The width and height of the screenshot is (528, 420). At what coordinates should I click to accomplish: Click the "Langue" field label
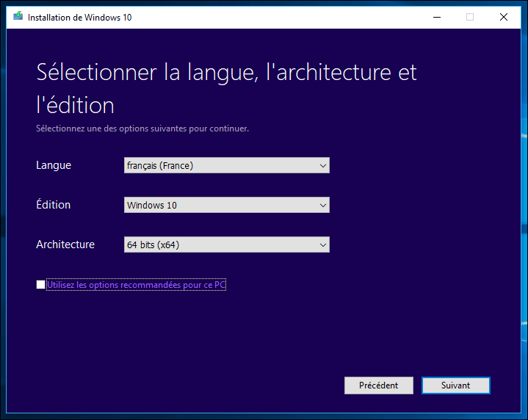point(54,165)
